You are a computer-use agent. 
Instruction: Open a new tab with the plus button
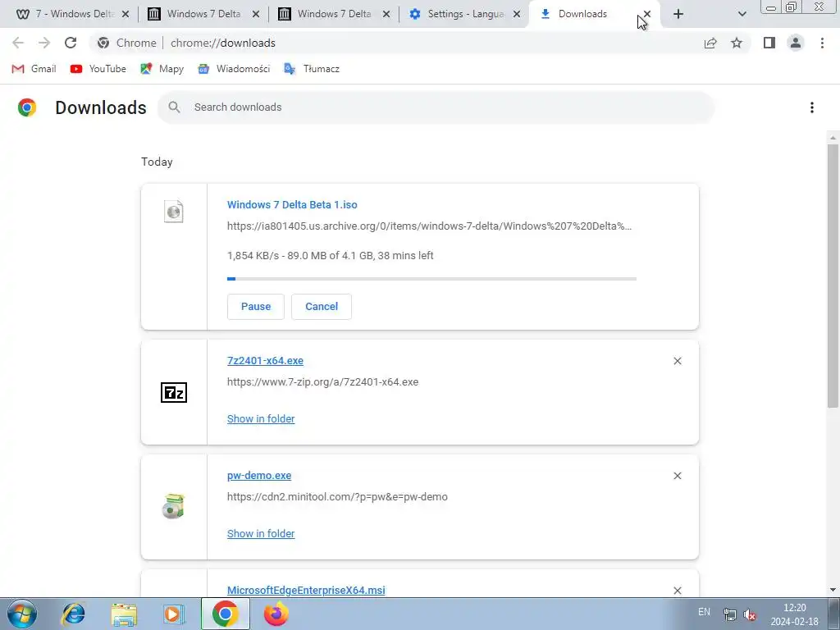pos(678,14)
